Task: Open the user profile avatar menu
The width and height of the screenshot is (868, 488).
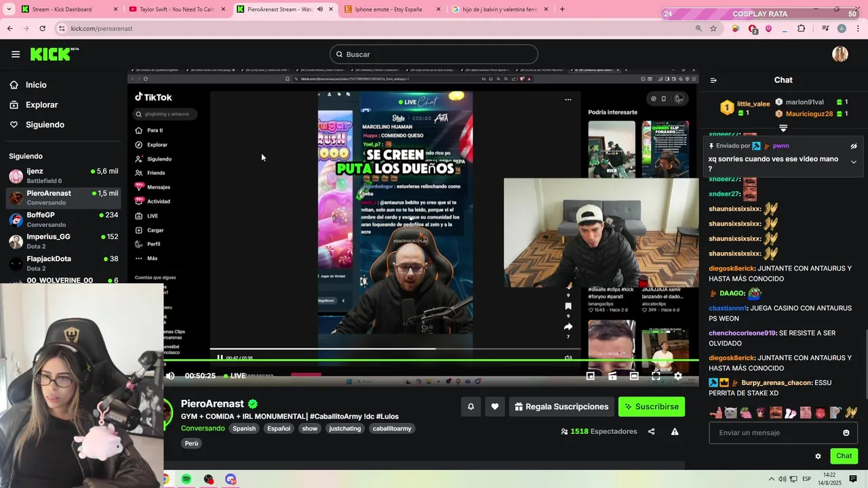Action: pos(840,54)
